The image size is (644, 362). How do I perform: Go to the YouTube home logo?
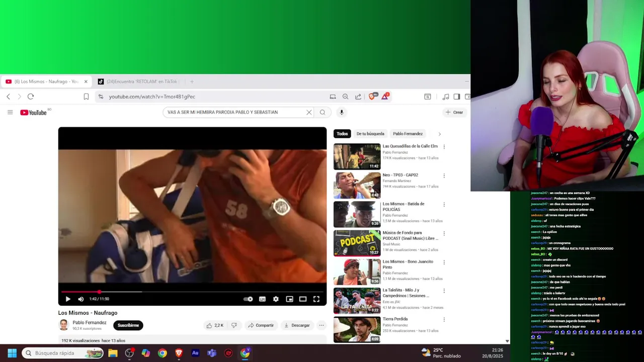33,112
